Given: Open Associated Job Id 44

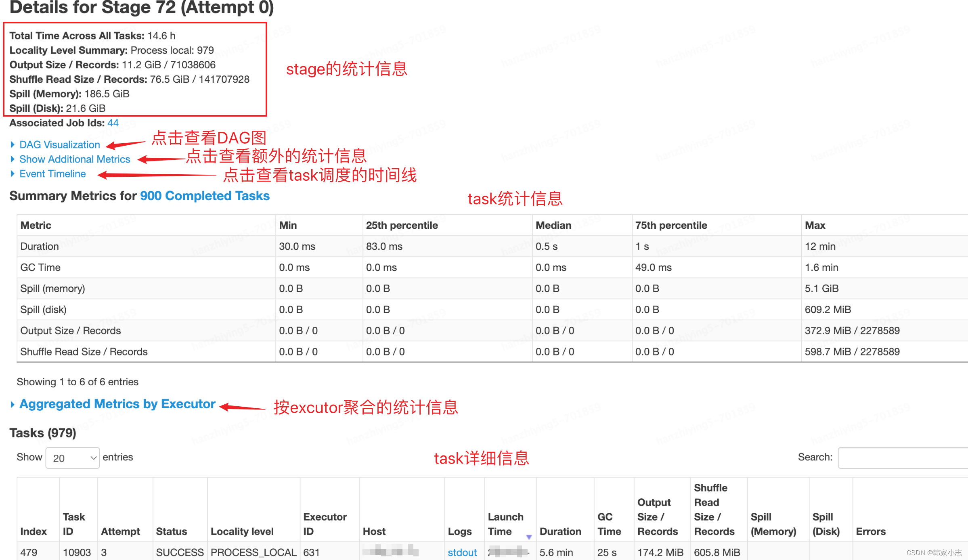Looking at the screenshot, I should (113, 123).
